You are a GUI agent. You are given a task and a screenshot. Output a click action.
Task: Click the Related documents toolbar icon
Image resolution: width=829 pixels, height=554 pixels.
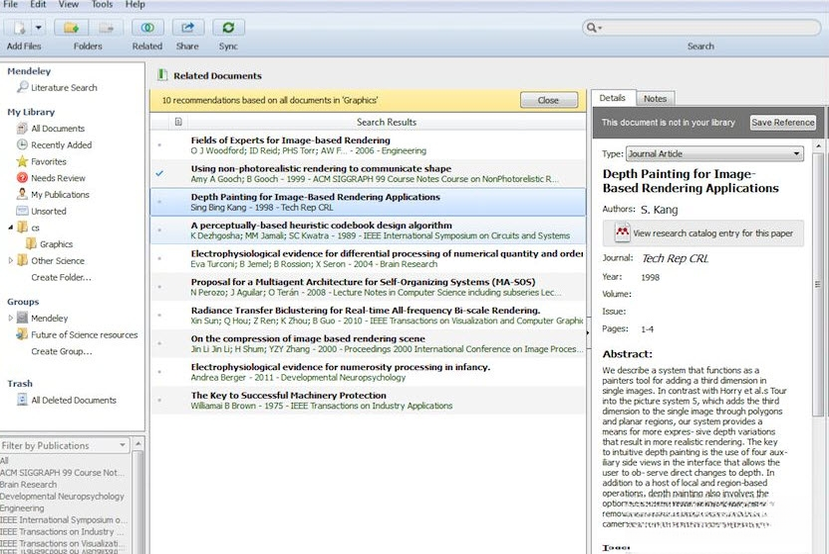pyautogui.click(x=148, y=27)
